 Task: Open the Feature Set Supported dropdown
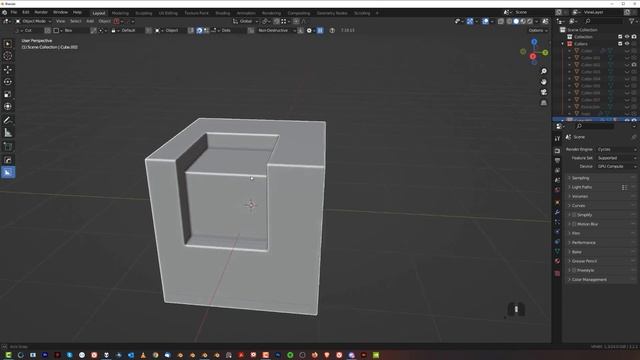[x=616, y=158]
